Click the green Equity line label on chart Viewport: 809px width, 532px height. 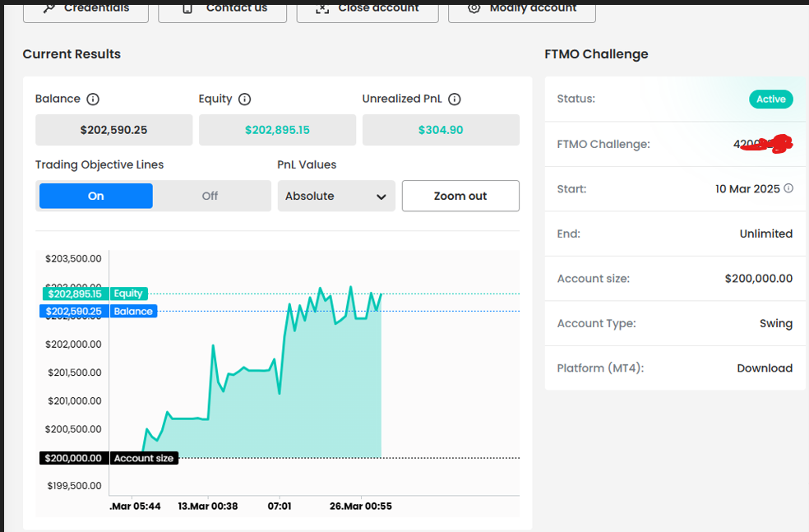tap(128, 294)
